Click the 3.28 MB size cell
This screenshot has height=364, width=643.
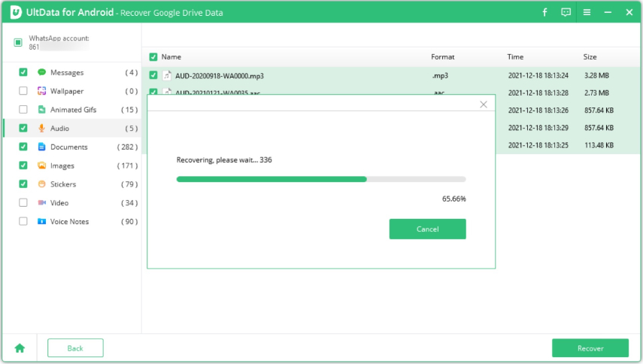click(x=596, y=75)
